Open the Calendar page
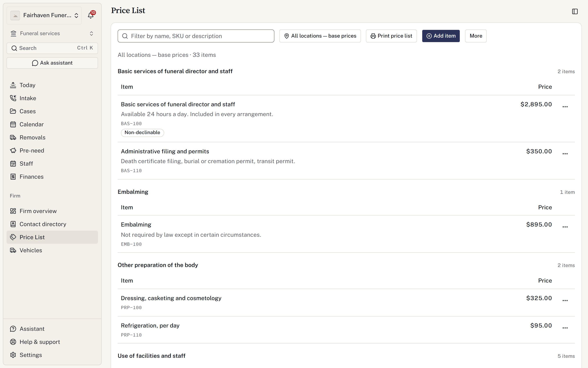Viewport: 588px width, 368px height. (52, 124)
